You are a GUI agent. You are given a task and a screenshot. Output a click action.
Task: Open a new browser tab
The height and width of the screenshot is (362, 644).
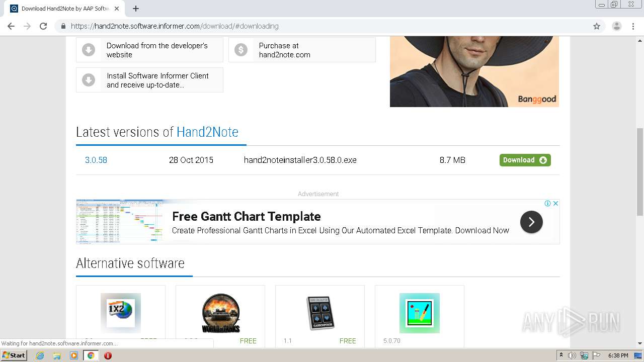[136, 9]
